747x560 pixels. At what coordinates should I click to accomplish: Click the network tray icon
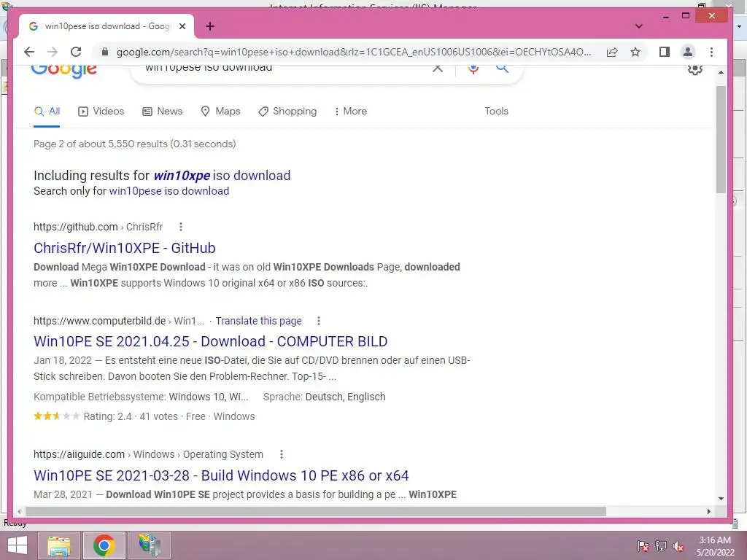661,545
